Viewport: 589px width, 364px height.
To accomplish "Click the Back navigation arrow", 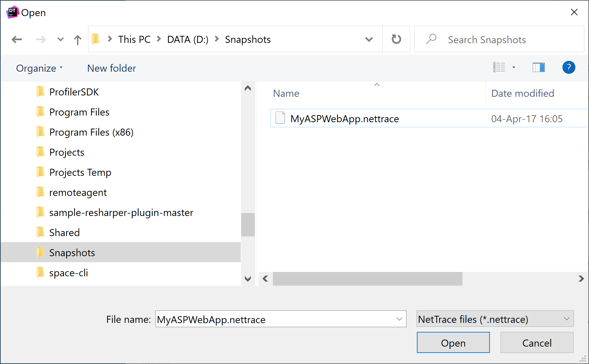I will [17, 40].
